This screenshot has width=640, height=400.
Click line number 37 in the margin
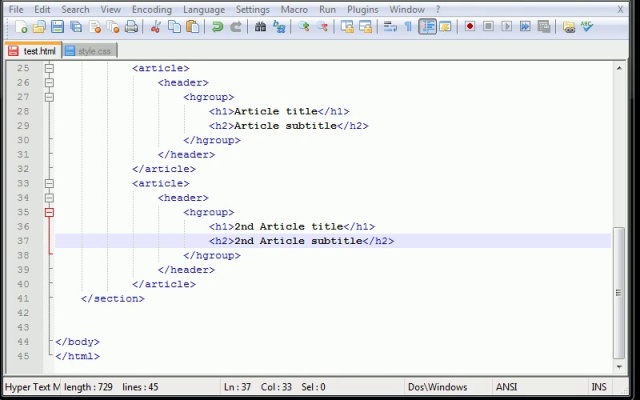pos(23,241)
